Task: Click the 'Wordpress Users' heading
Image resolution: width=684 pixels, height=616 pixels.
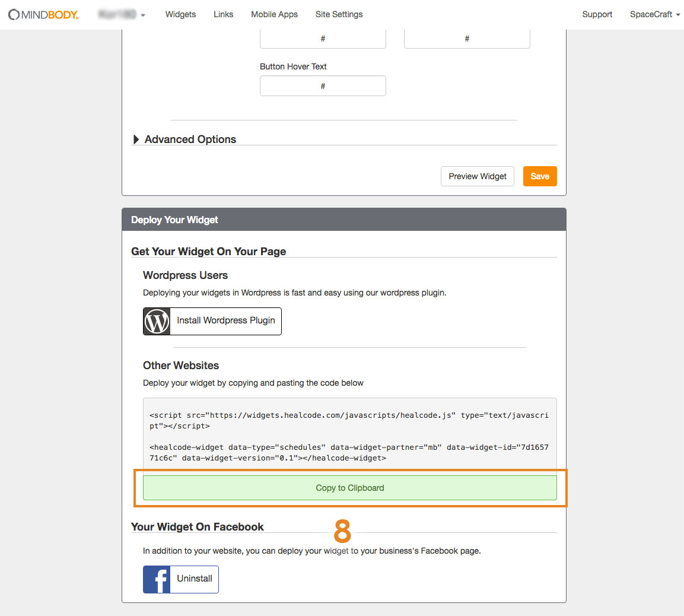Action: point(186,275)
